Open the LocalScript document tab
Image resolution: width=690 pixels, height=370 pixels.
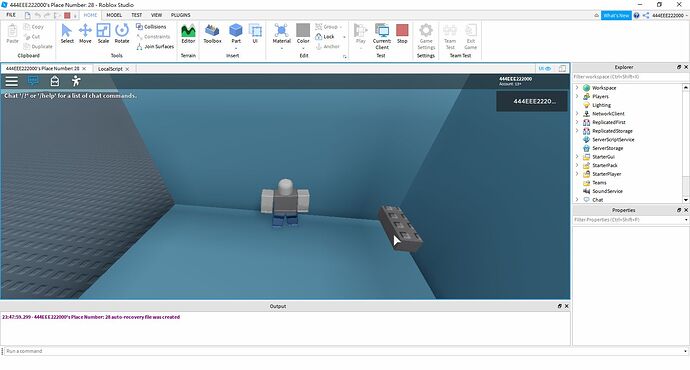(x=110, y=69)
